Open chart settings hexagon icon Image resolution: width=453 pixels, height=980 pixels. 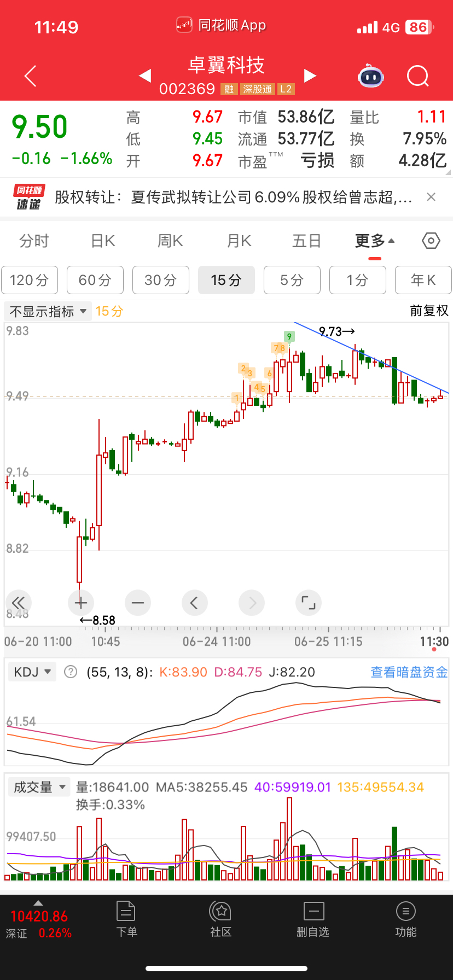pos(431,241)
